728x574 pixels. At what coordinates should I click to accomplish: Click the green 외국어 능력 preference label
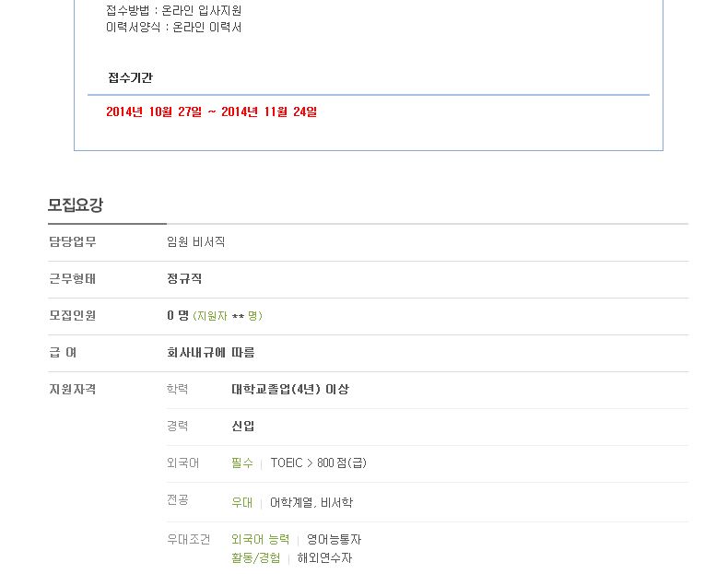(x=261, y=540)
